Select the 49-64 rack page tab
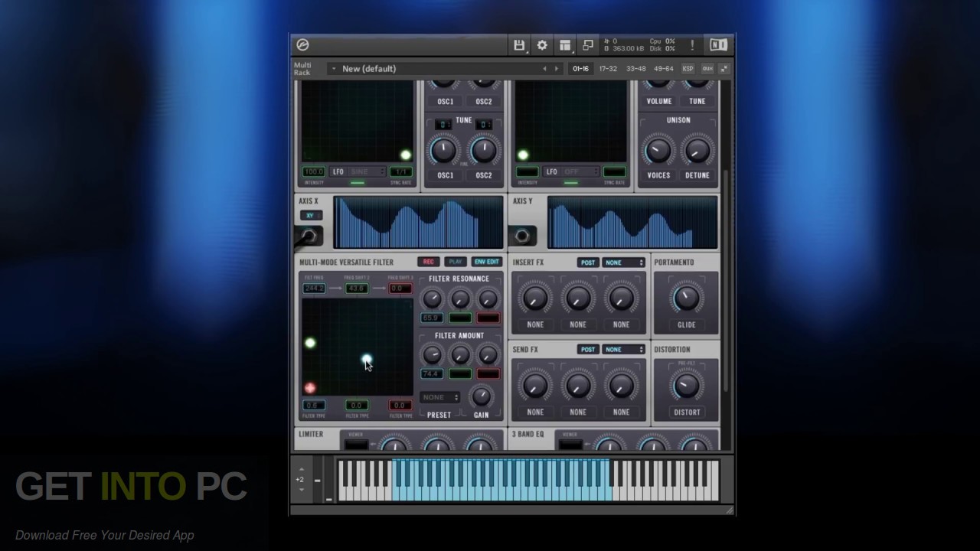Image resolution: width=980 pixels, height=551 pixels. tap(663, 69)
